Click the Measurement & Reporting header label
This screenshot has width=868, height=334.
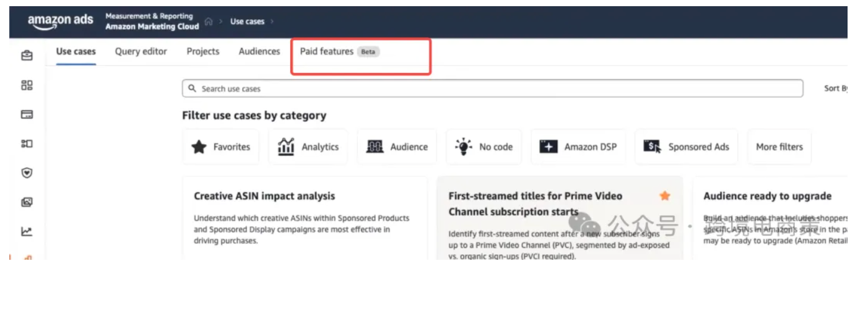point(149,16)
